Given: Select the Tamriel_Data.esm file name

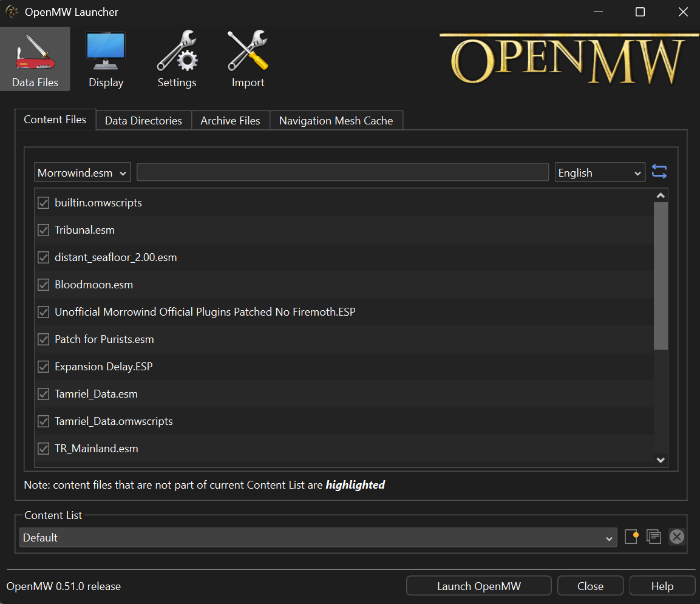Looking at the screenshot, I should [96, 394].
